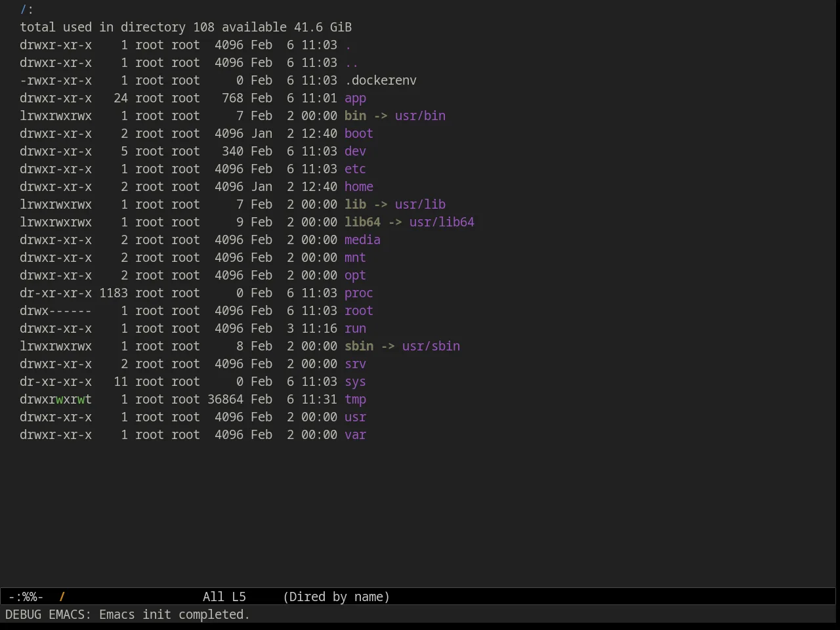Open the root directory entry
Viewport: 840px width, 630px height.
(358, 311)
